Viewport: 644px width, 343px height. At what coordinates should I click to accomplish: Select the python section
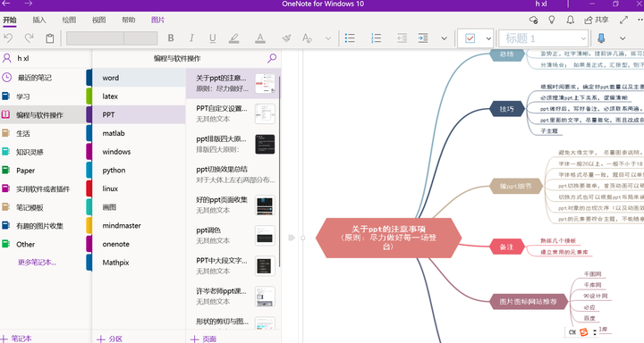click(139, 171)
